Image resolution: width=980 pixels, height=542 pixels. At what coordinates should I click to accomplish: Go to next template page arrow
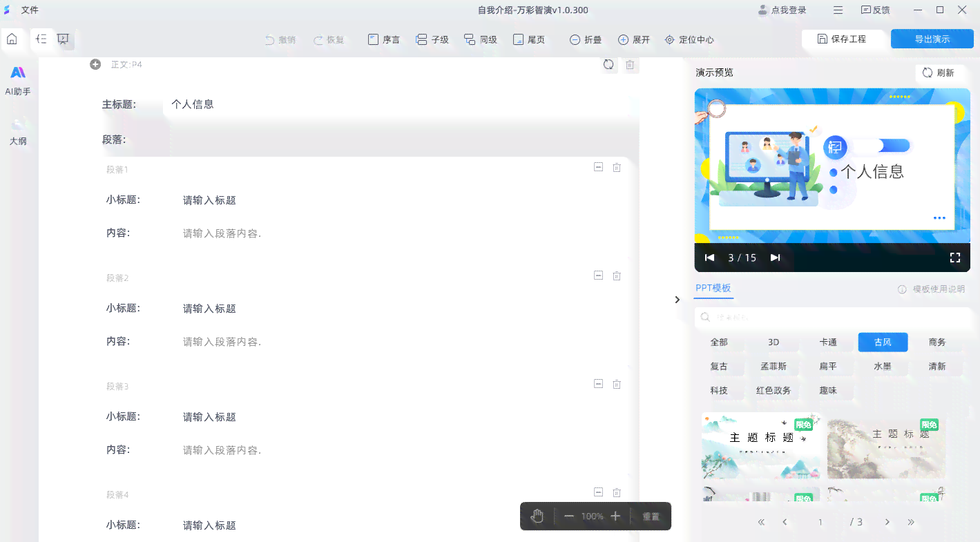pyautogui.click(x=887, y=522)
